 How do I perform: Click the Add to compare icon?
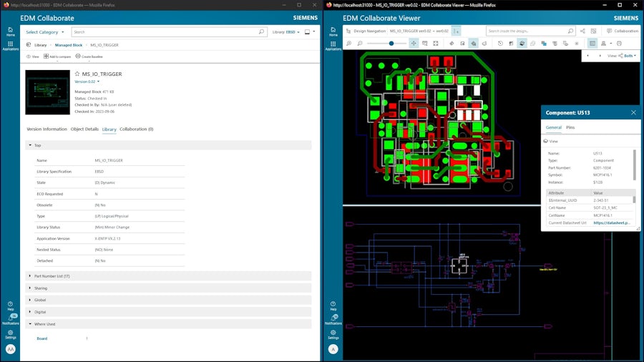47,56
